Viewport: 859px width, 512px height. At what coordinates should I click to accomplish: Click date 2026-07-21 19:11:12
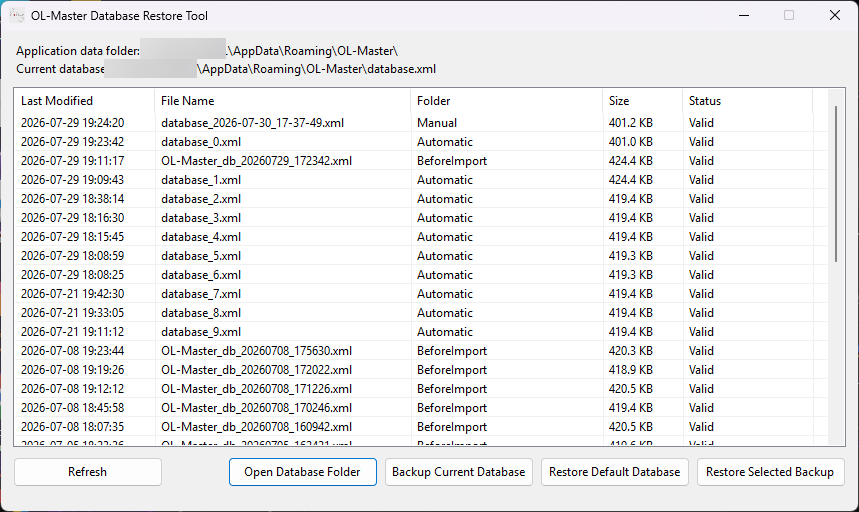(x=72, y=332)
